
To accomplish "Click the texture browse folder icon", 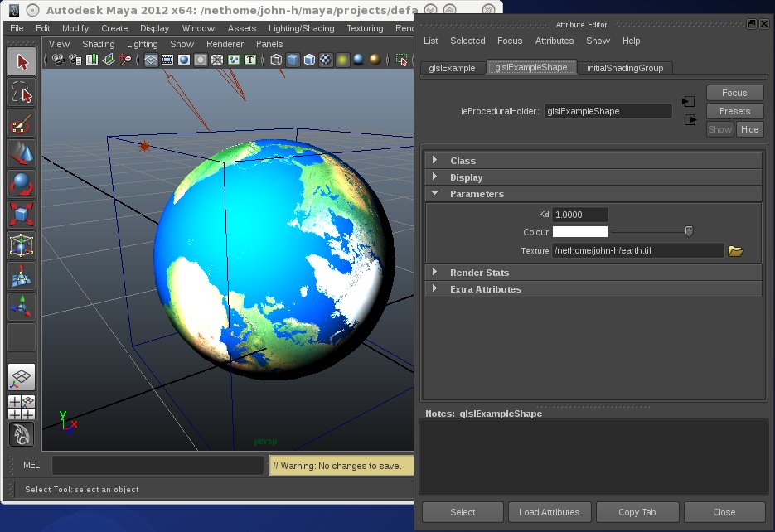I will click(x=734, y=250).
